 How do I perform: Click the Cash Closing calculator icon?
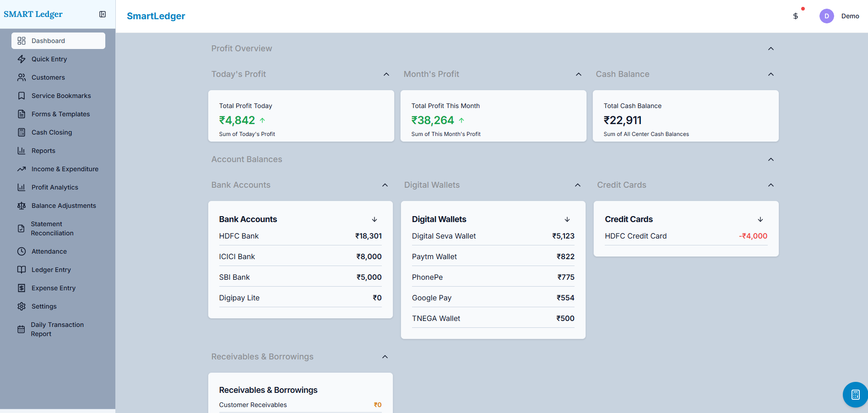(22, 132)
